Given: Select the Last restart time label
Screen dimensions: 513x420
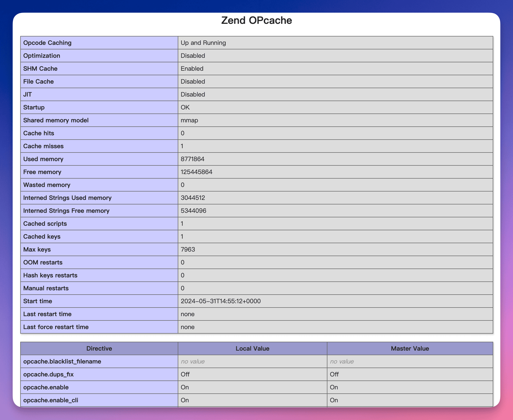Looking at the screenshot, I should (x=47, y=314).
